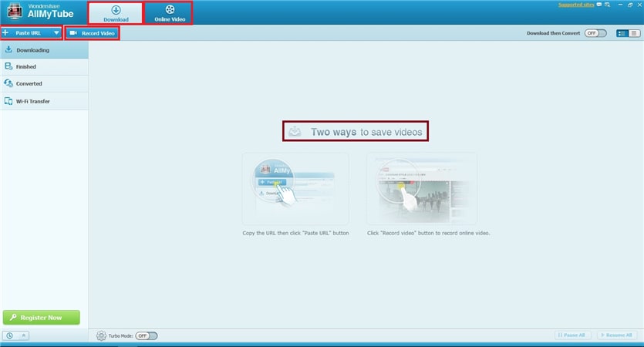Screen dimensions: 644x347
Task: Toggle Turbo Mode switch
Action: (147, 336)
